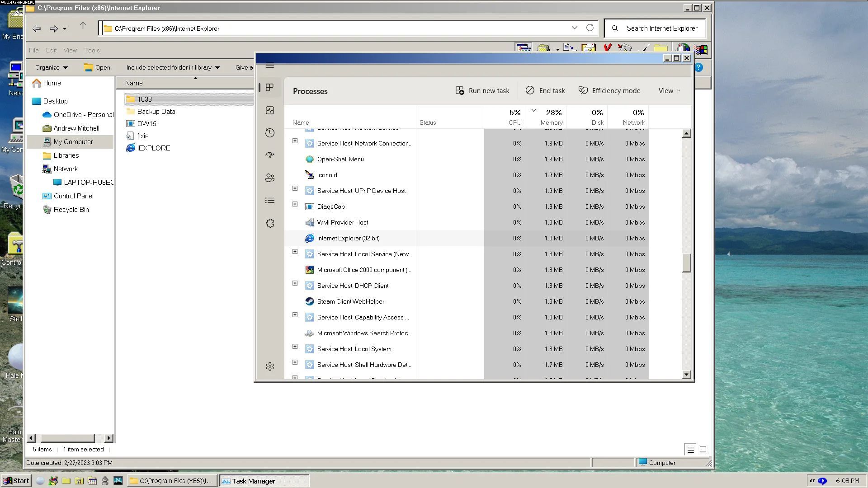Click the Start button on taskbar
Viewport: 868px width, 488px height.
pyautogui.click(x=16, y=481)
